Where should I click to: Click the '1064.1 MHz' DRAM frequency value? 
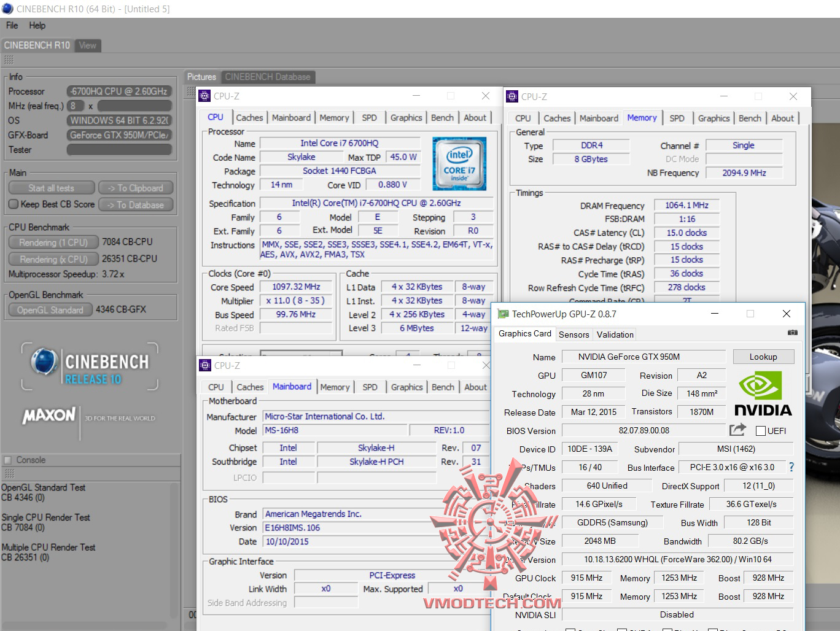point(686,205)
